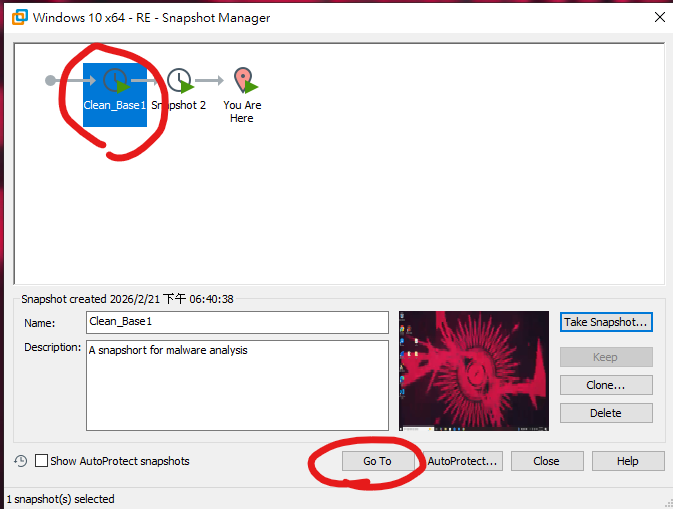Delete the selected snapshot
673x509 pixels.
[605, 413]
